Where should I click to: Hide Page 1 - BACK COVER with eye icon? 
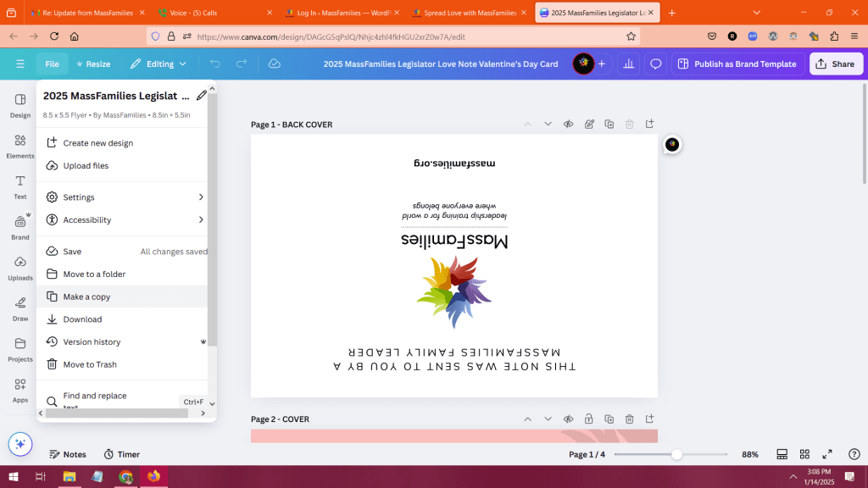click(x=569, y=124)
